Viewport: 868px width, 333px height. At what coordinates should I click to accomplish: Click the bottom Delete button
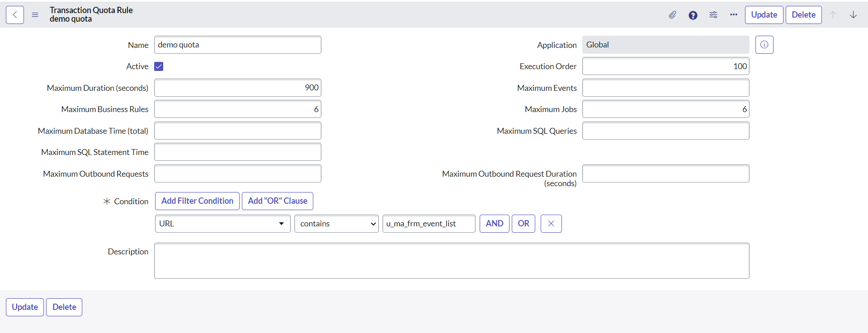click(64, 307)
